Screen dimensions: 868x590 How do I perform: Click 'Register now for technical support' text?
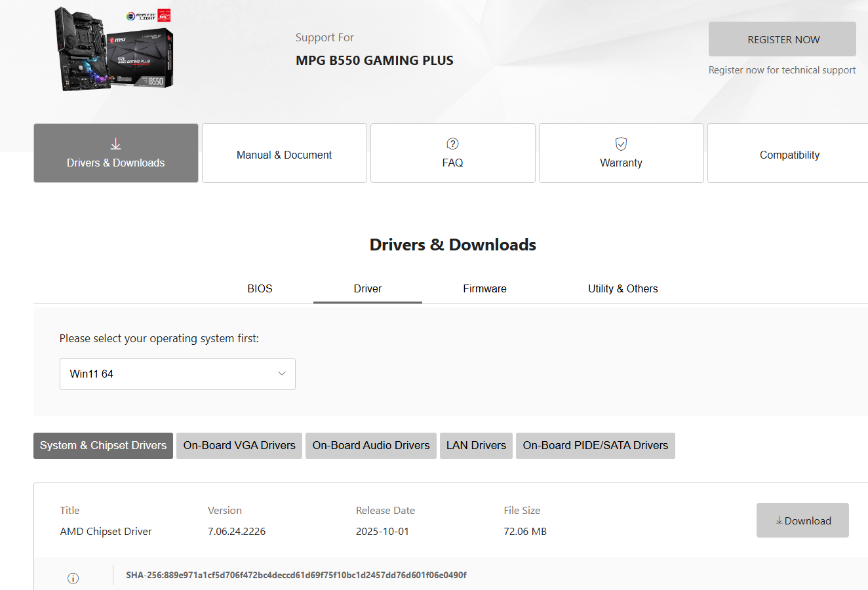(x=782, y=70)
